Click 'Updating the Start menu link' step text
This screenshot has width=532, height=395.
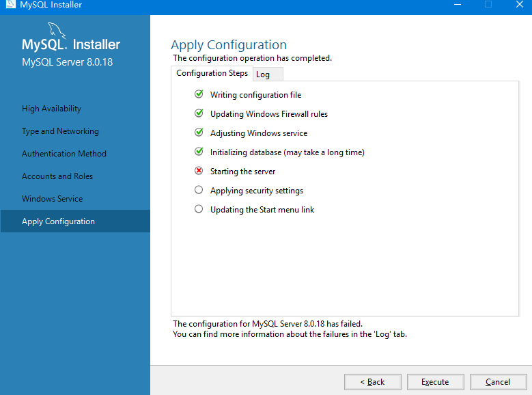[x=262, y=210]
